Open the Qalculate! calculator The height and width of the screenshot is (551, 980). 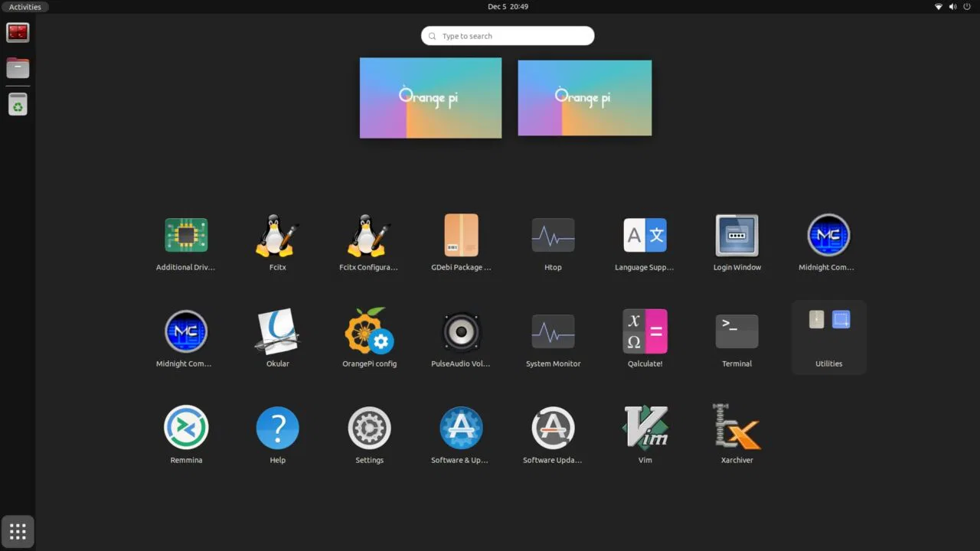tap(645, 331)
